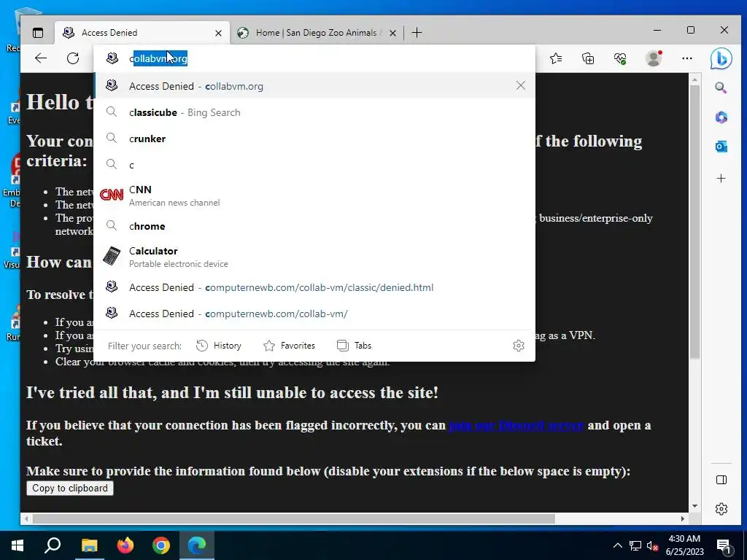Select Access Denied collabvm.org suggestion
747x560 pixels.
point(314,86)
